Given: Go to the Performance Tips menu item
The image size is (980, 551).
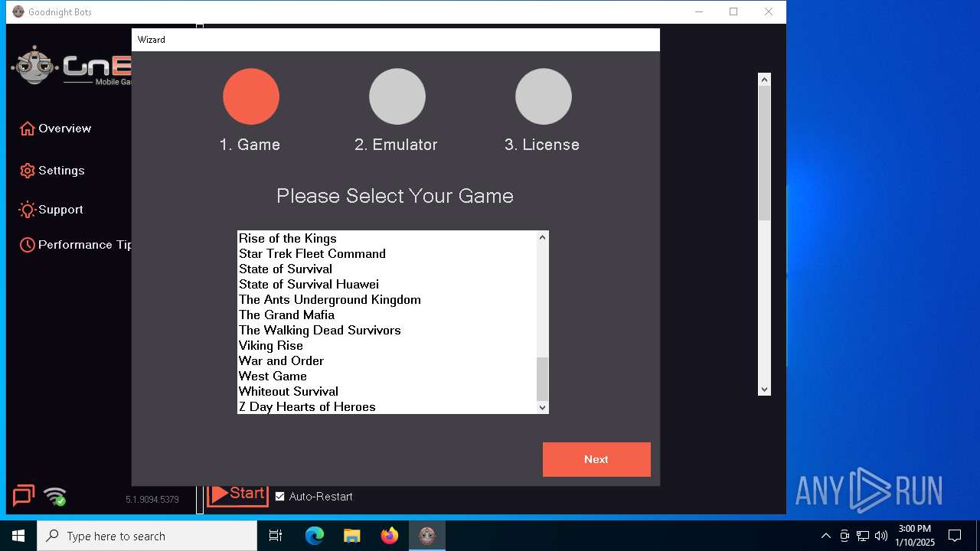Looking at the screenshot, I should [75, 245].
